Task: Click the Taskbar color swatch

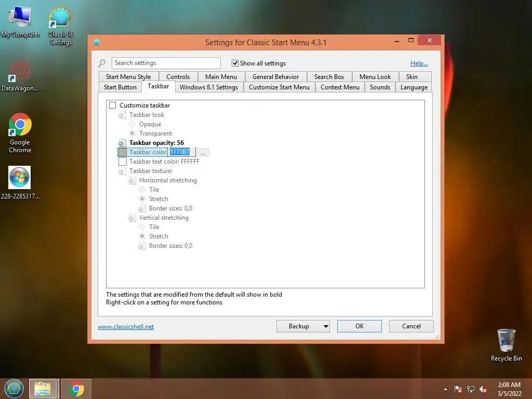Action: point(123,152)
